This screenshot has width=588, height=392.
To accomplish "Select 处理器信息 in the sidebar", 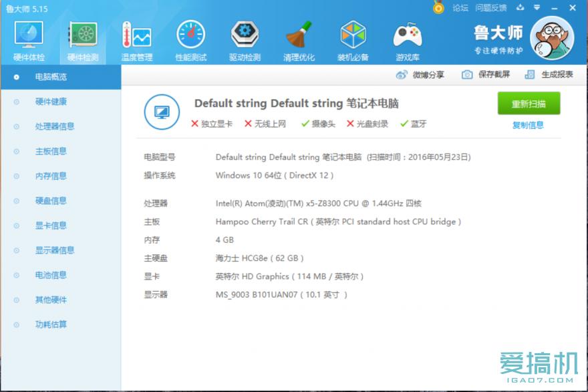I will pyautogui.click(x=61, y=126).
